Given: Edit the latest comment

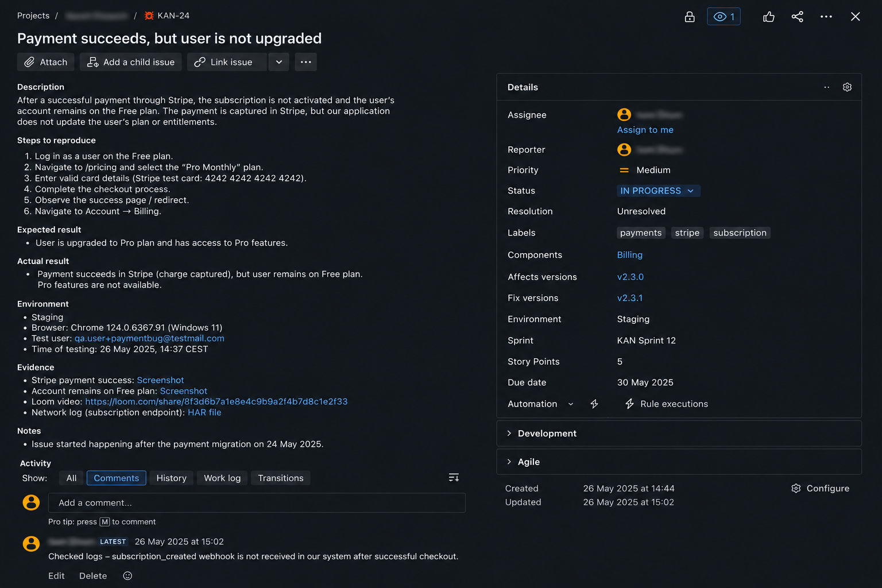Looking at the screenshot, I should (x=56, y=576).
